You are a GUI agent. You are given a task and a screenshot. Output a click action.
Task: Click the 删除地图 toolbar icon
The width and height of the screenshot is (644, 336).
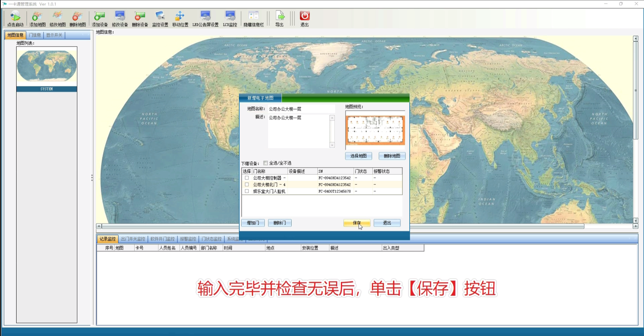click(x=77, y=18)
